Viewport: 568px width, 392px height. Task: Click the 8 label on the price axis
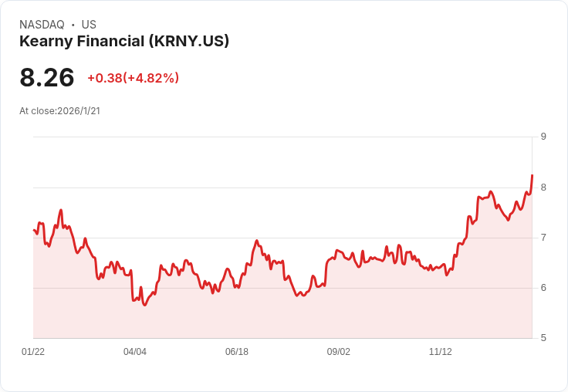pos(543,188)
